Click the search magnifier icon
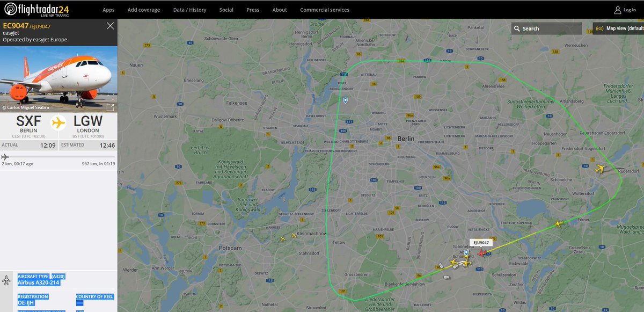The image size is (644, 312). pos(516,28)
